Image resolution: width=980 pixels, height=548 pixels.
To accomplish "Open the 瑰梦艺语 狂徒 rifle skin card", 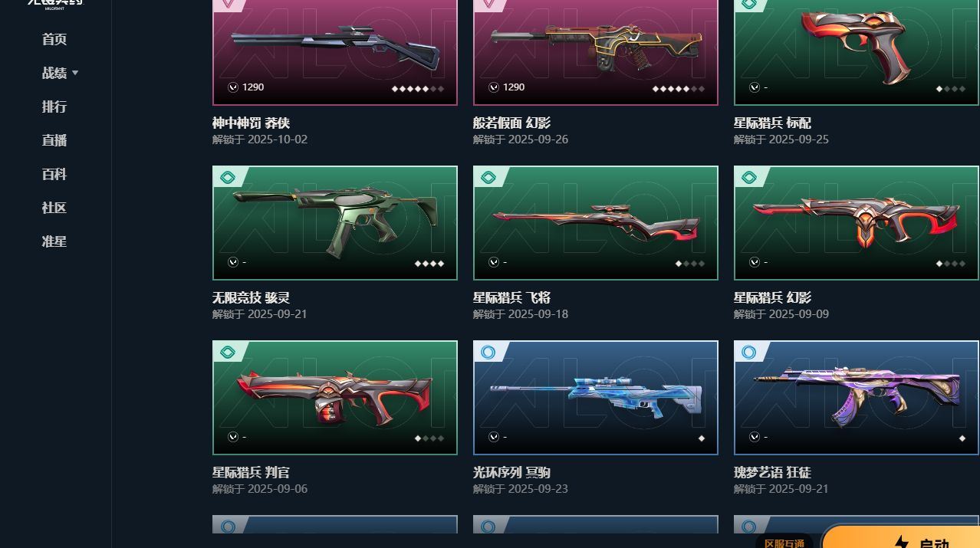I will tap(857, 398).
